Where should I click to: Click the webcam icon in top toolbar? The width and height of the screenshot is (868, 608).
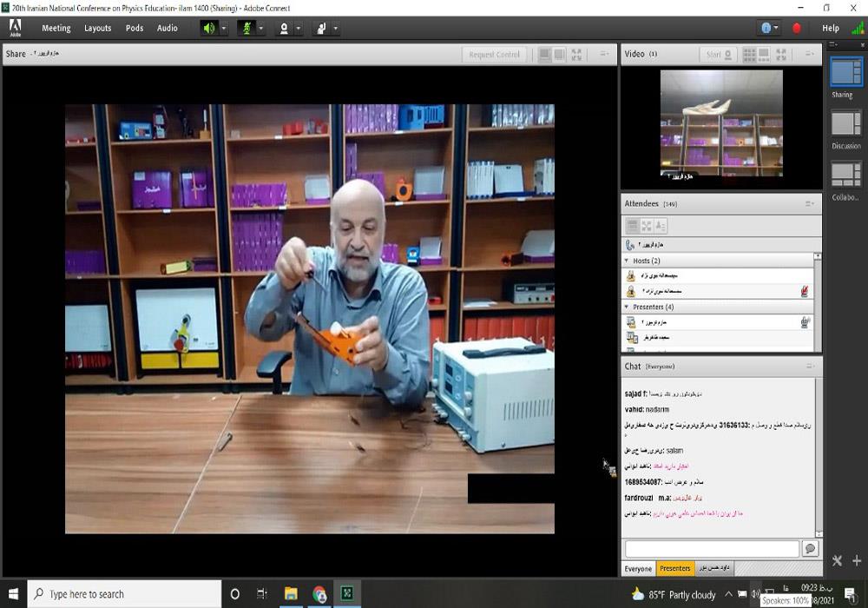(x=283, y=28)
